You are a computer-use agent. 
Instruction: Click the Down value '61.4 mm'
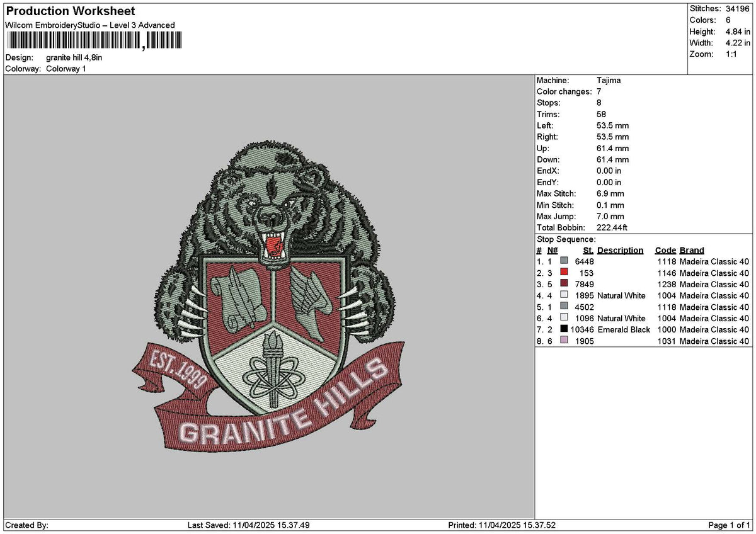(x=612, y=160)
